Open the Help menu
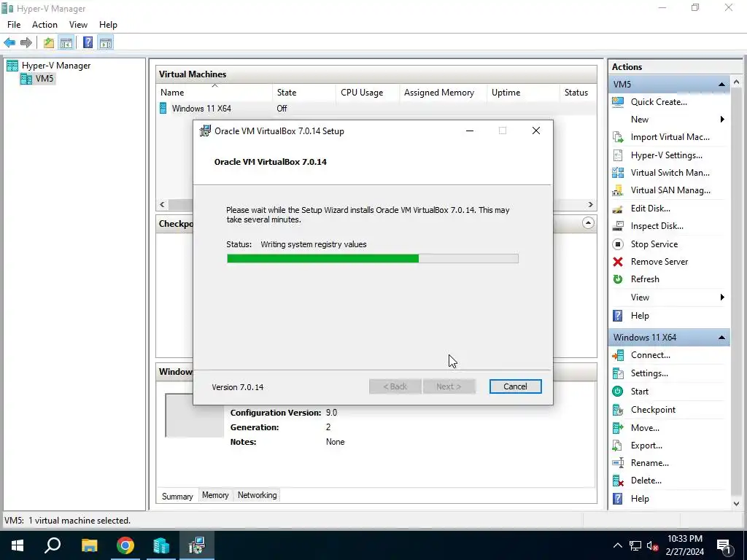This screenshot has width=747, height=560. [x=108, y=25]
